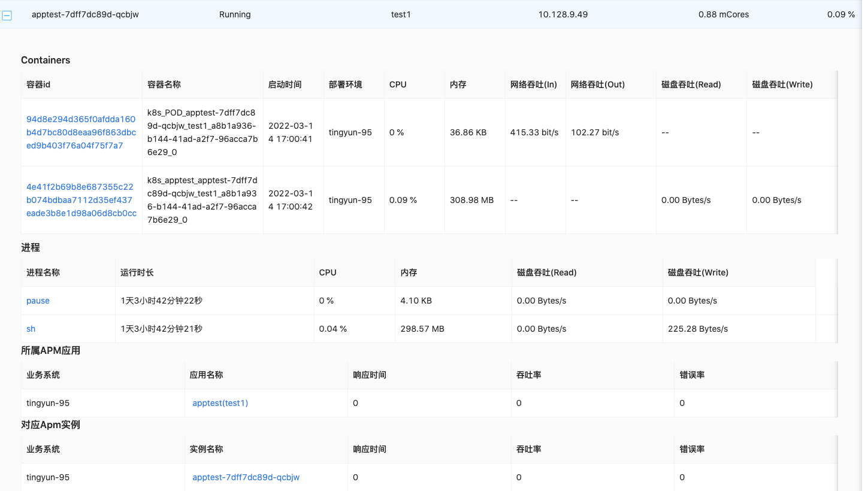
Task: Open container id starting with 4e41f2b69b8e
Action: (81, 200)
